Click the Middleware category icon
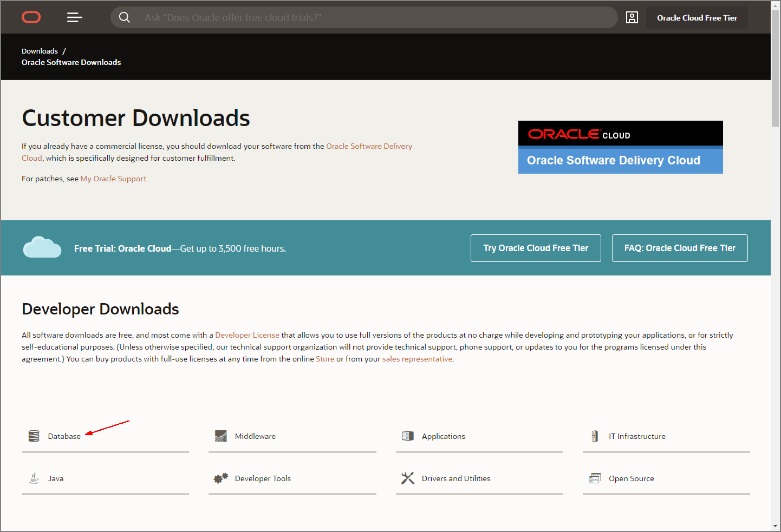 coord(221,436)
